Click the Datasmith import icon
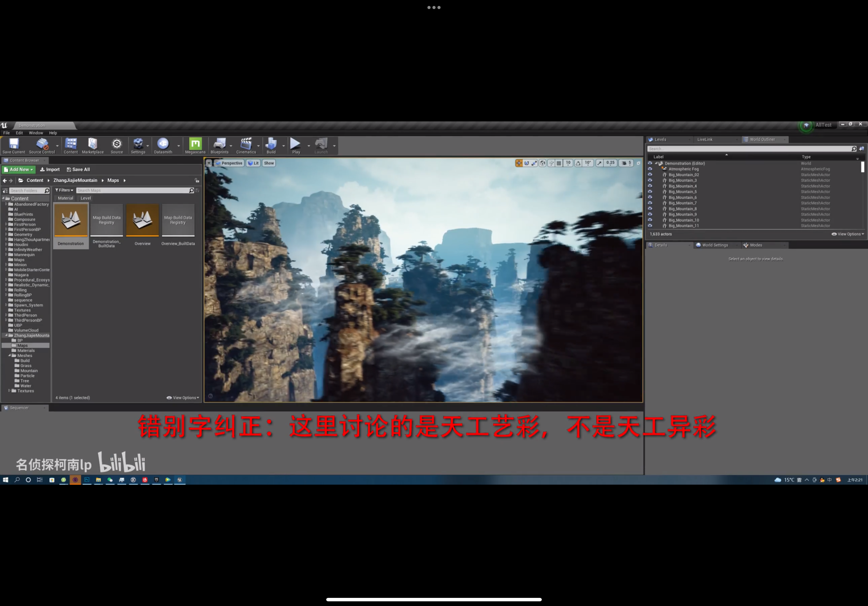The width and height of the screenshot is (868, 606). click(x=163, y=144)
